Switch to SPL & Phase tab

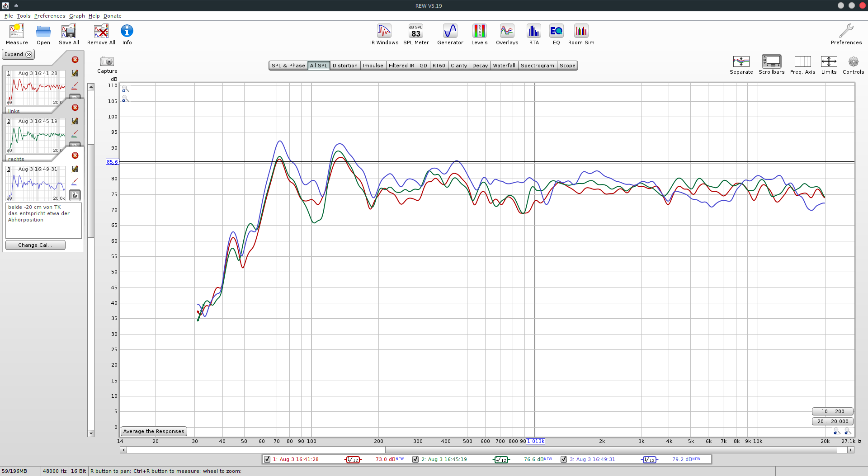[x=288, y=66]
